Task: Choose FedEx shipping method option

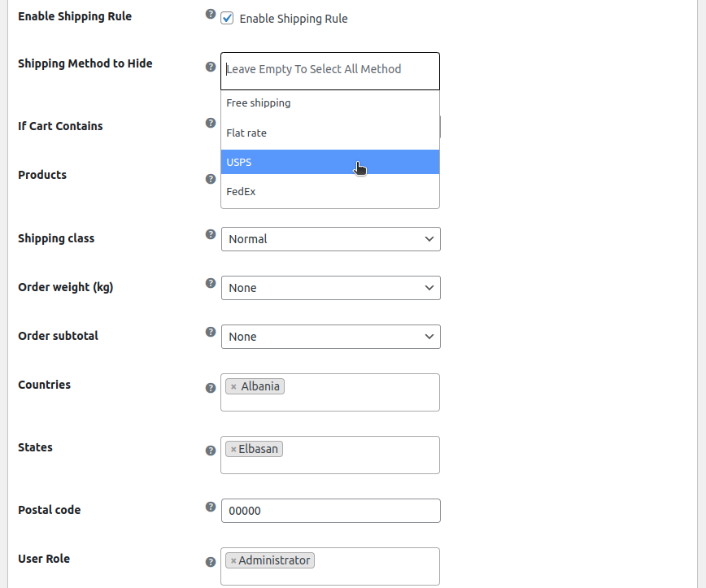Action: [330, 192]
